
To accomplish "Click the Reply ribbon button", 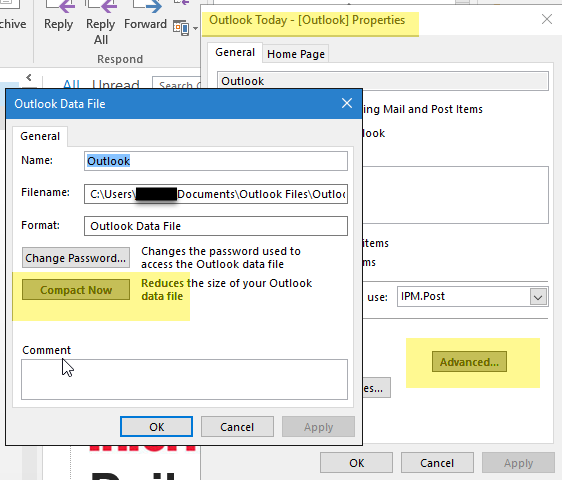I will point(58,17).
